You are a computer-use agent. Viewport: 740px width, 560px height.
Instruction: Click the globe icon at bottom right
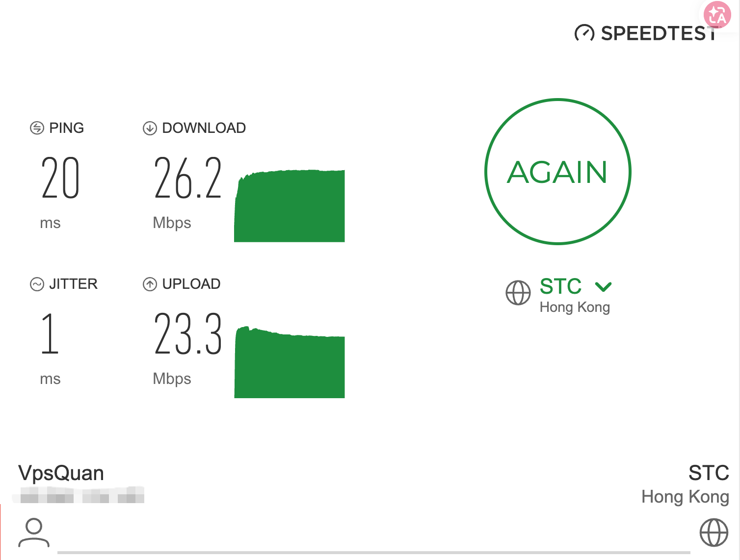coord(714,533)
